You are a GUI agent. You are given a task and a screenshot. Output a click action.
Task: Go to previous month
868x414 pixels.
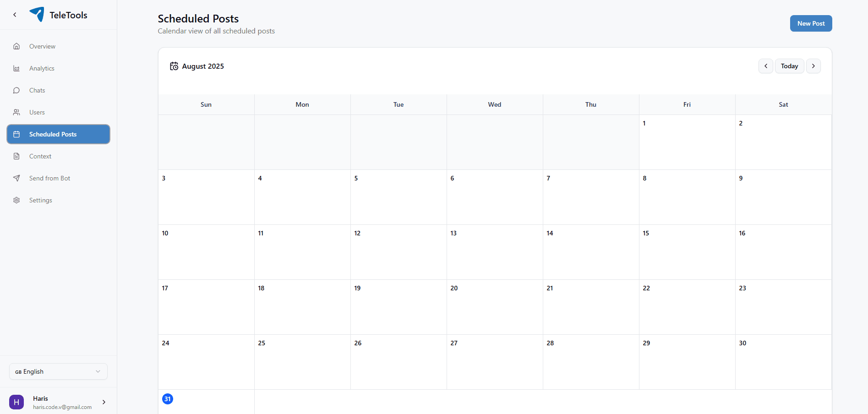click(765, 66)
